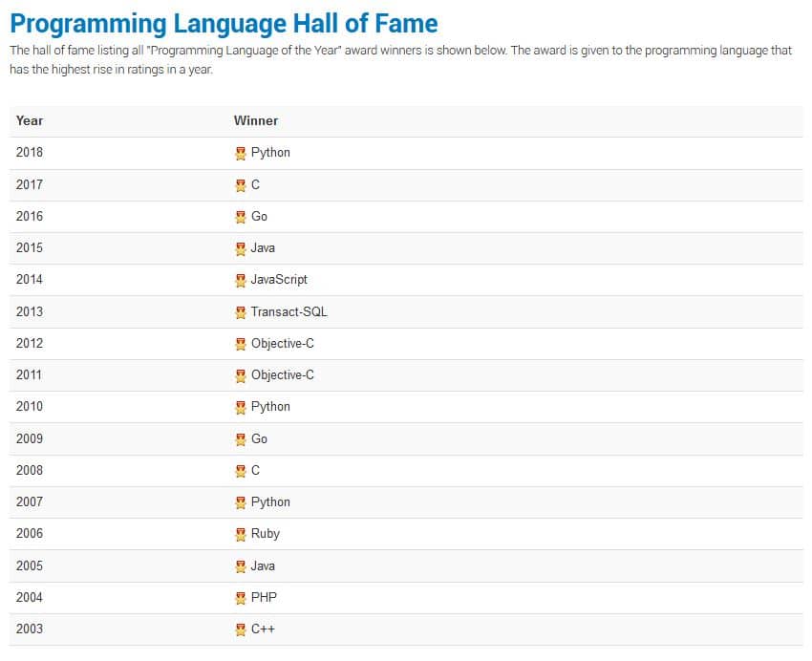Click the year 2018 cell

pyautogui.click(x=30, y=153)
